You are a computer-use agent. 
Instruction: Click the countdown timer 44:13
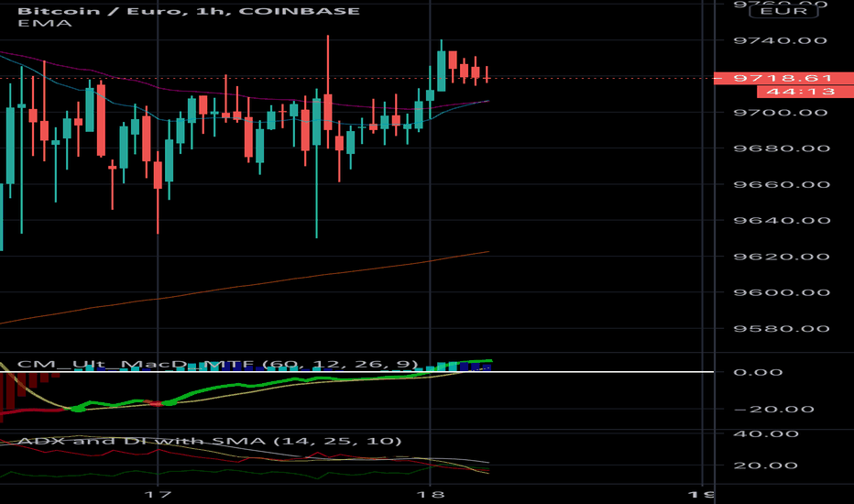805,92
